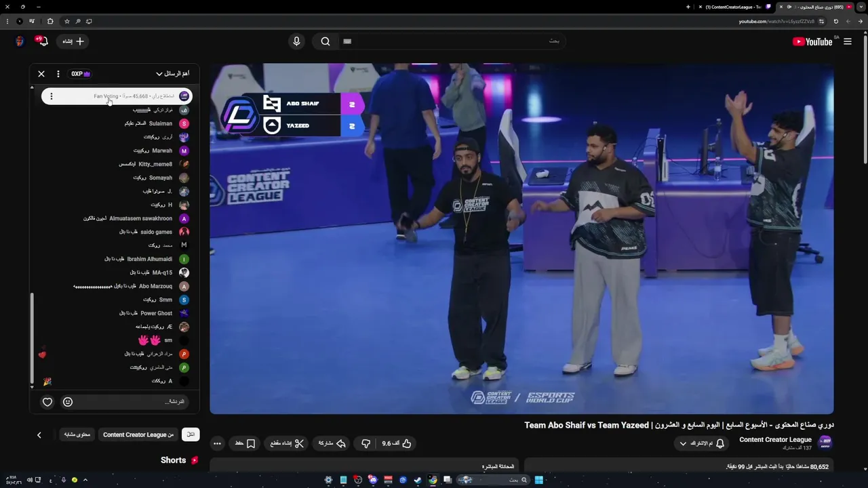Open the Windows Start button
The width and height of the screenshot is (868, 488).
(539, 480)
